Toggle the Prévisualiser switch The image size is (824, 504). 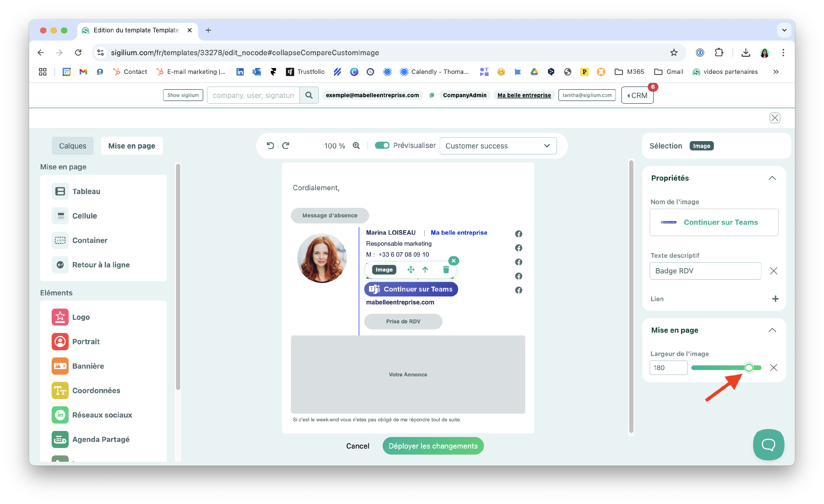point(382,145)
